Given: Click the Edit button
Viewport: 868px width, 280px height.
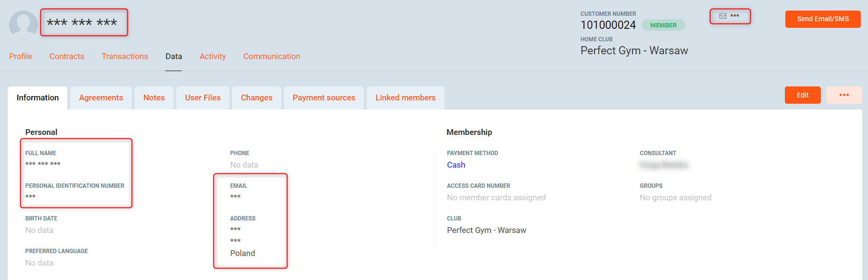Looking at the screenshot, I should [802, 95].
